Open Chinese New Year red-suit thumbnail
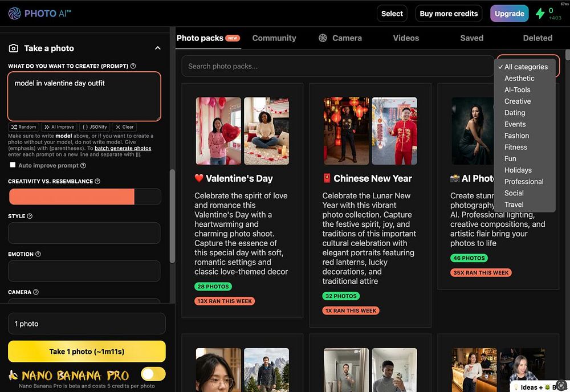 [394, 131]
